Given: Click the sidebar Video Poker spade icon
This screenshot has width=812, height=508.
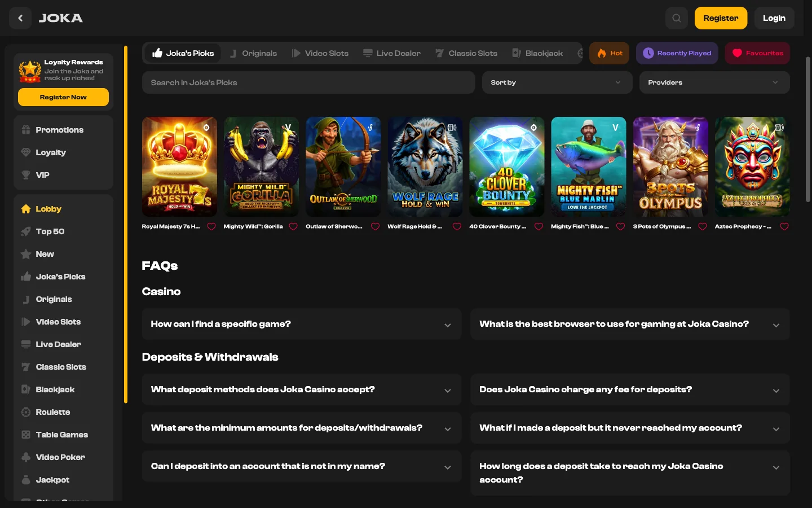Looking at the screenshot, I should (x=26, y=457).
